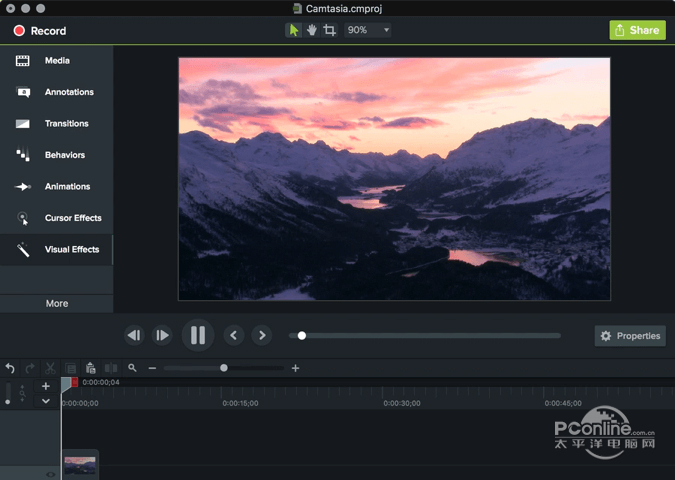675x480 pixels.
Task: Click the Camtasia.cmproj document title icon
Action: pyautogui.click(x=297, y=8)
